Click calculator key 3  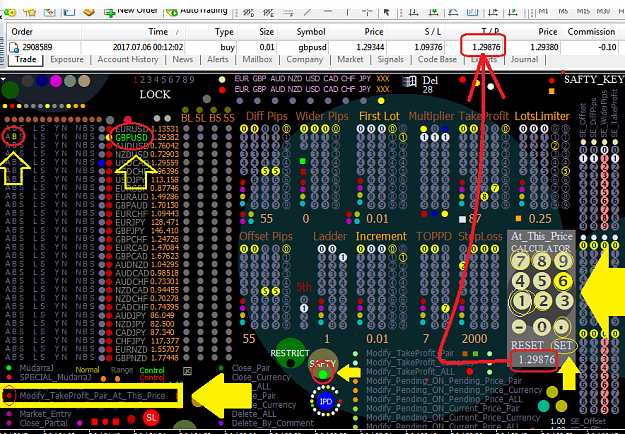pyautogui.click(x=564, y=301)
